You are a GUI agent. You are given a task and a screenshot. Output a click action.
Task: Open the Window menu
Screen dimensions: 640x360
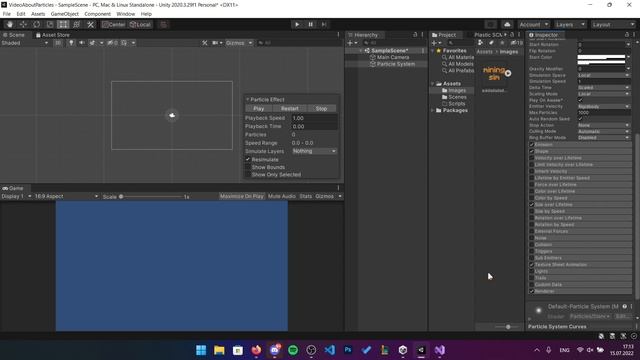(x=125, y=14)
